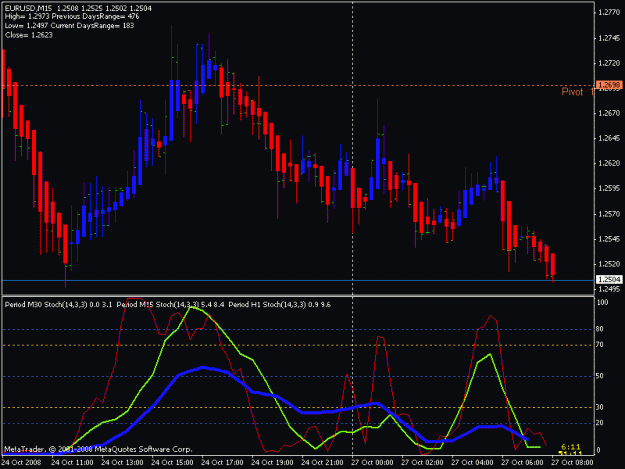Click the 'High= 1.2973 Previous DaysRange= 476' line
This screenshot has width=625, height=469.
point(72,17)
